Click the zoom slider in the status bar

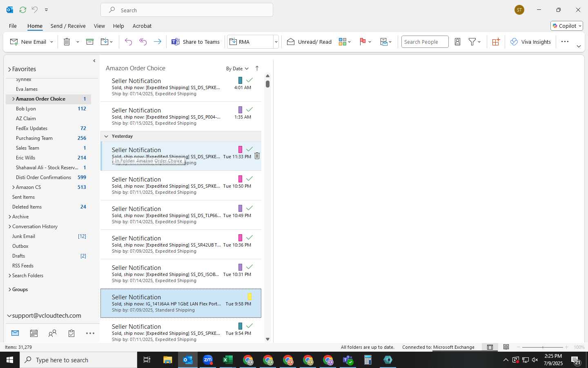[x=543, y=347]
